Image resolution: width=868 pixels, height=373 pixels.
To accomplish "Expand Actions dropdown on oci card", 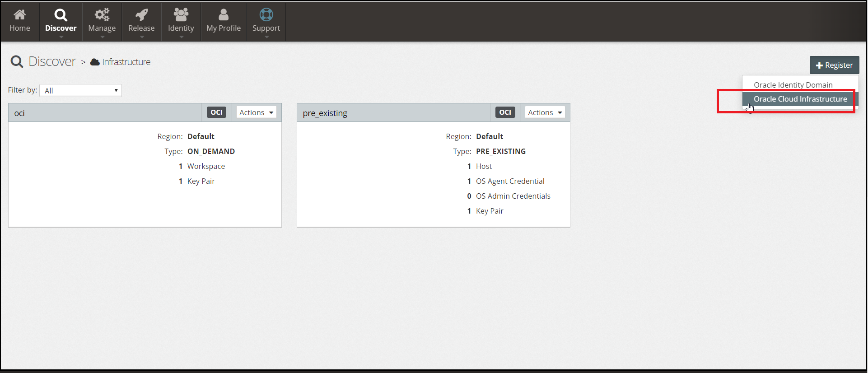I will click(x=256, y=112).
